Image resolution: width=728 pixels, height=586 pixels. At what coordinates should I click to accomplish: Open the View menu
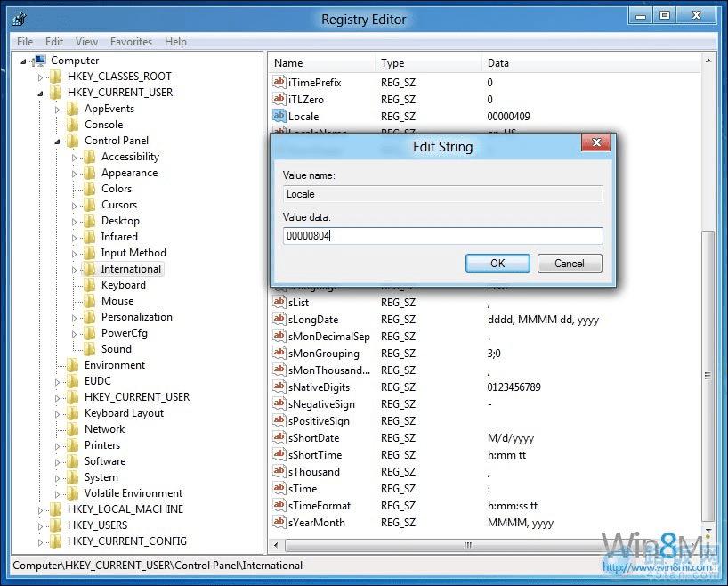[85, 41]
